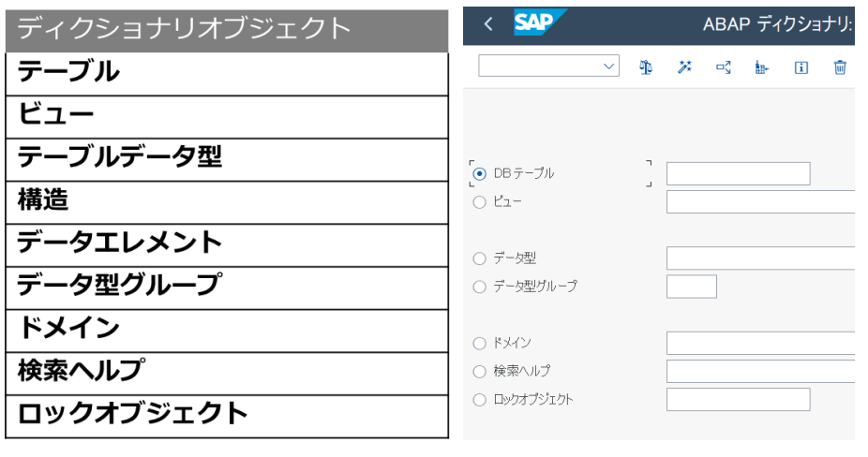Click the activate (magic wand) toolbar icon
The image size is (868, 457).
685,67
